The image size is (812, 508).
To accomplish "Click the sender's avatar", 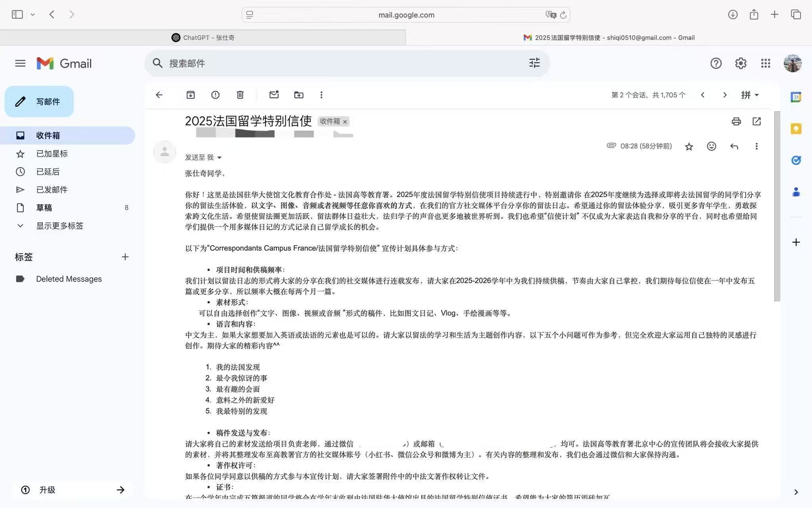I will pyautogui.click(x=165, y=152).
